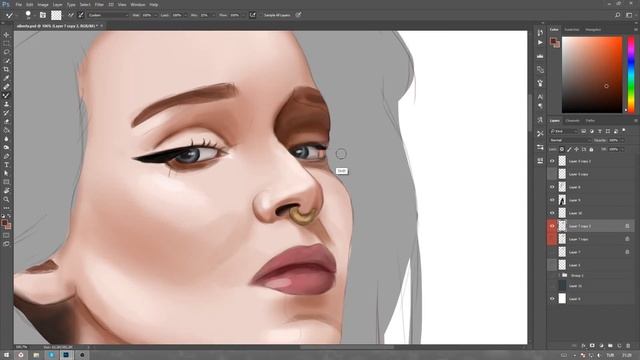
Task: Select the Rectangular Marquee tool
Action: (x=6, y=43)
